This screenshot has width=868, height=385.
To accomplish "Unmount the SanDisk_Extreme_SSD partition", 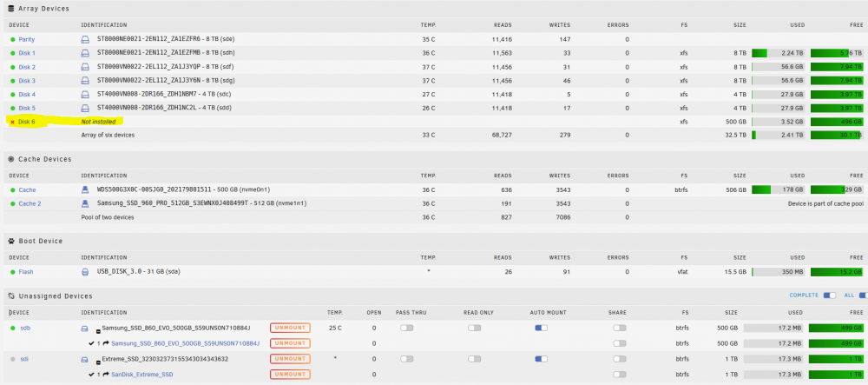I will tap(290, 375).
